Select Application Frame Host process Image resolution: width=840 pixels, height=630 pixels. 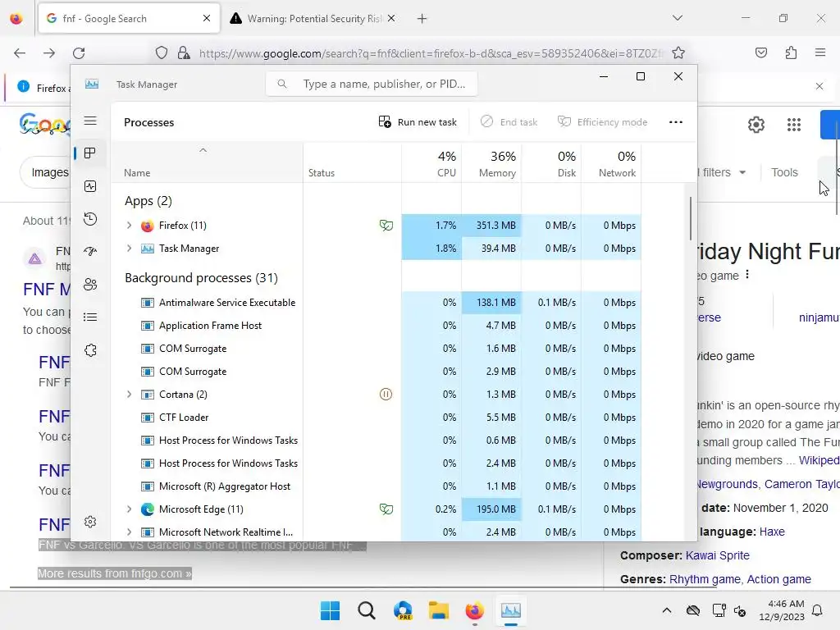click(376, 326)
